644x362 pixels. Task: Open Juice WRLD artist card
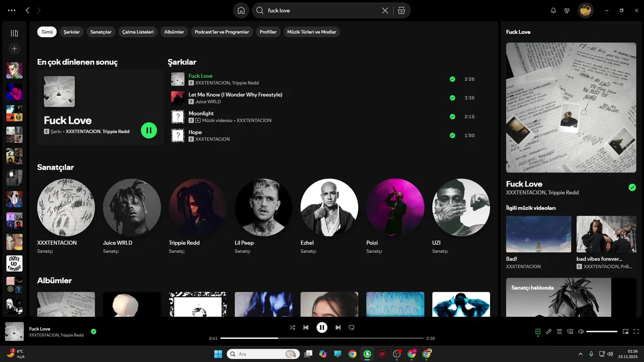132,216
